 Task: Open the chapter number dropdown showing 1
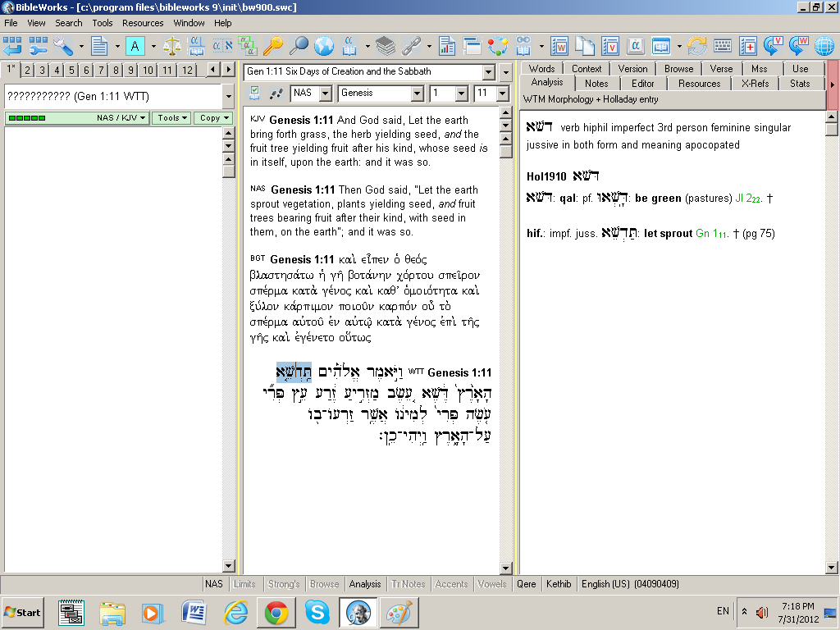click(x=462, y=94)
